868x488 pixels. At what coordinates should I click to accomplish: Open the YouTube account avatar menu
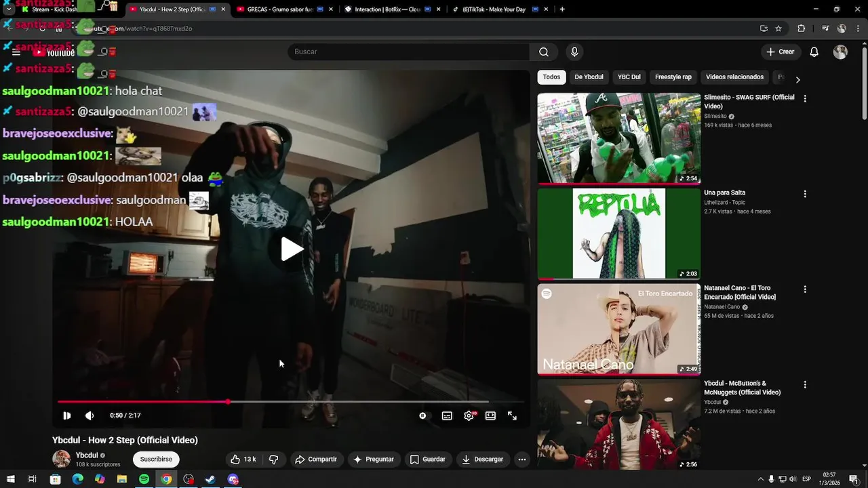(x=840, y=52)
